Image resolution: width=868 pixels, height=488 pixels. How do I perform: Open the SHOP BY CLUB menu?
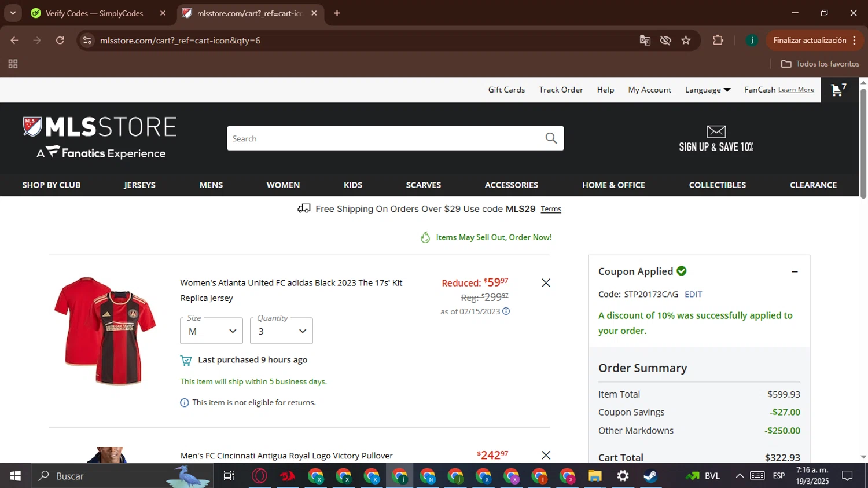(52, 185)
